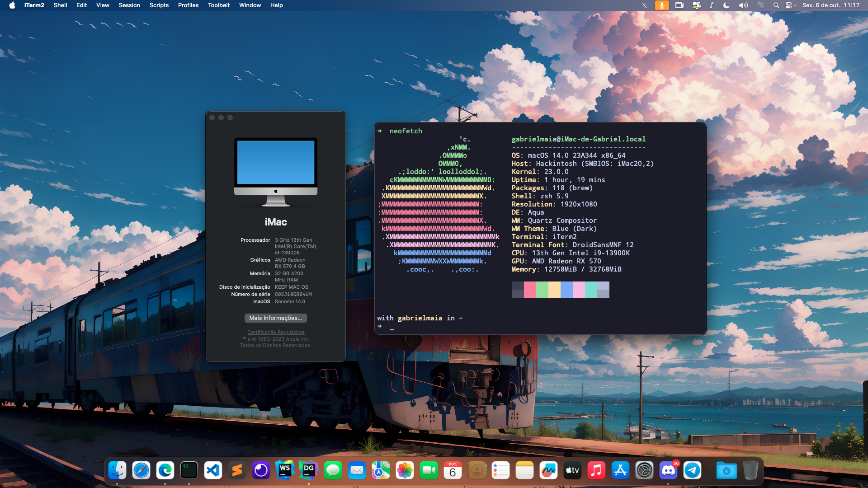Toggle Wi-Fi from the menu bar
This screenshot has width=868, height=488.
[x=761, y=5]
